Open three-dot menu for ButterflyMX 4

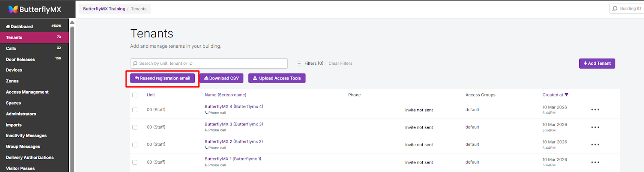pyautogui.click(x=595, y=110)
